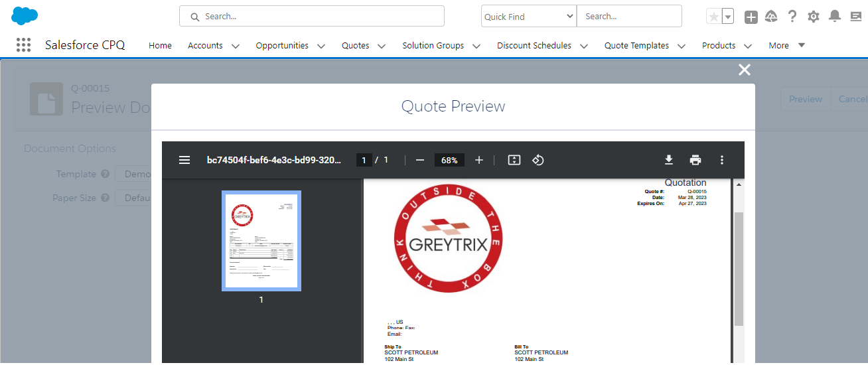The width and height of the screenshot is (868, 365).
Task: Open the Opportunities tab
Action: tap(282, 45)
